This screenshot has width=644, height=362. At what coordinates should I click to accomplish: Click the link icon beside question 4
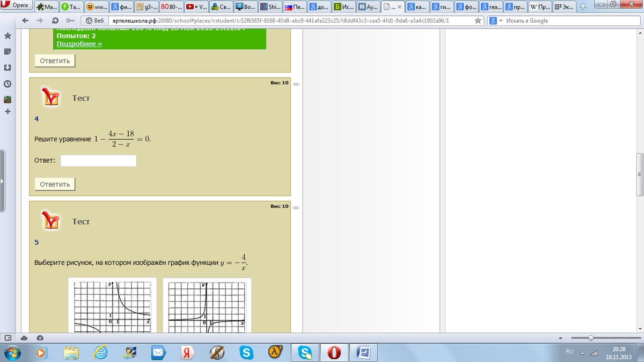pos(296,84)
